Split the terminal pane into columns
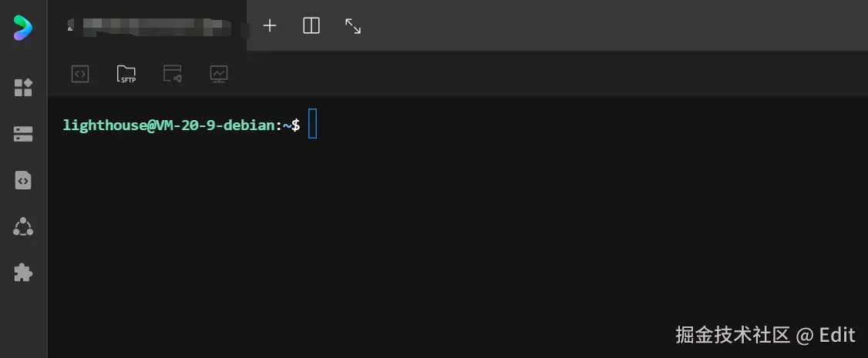Viewport: 868px width, 358px height. point(311,26)
